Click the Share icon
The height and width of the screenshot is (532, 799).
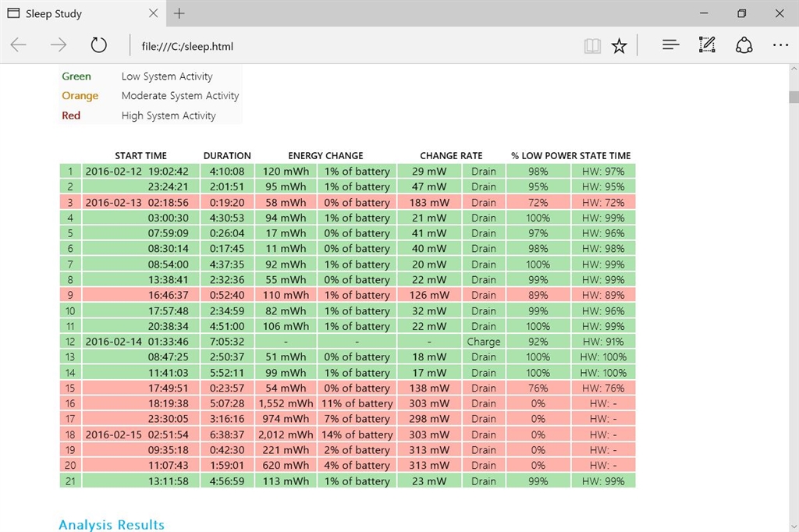(x=744, y=45)
